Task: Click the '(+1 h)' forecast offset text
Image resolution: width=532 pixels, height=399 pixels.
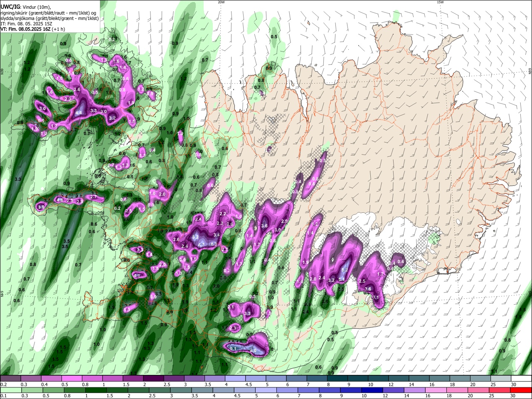Action: [59, 29]
